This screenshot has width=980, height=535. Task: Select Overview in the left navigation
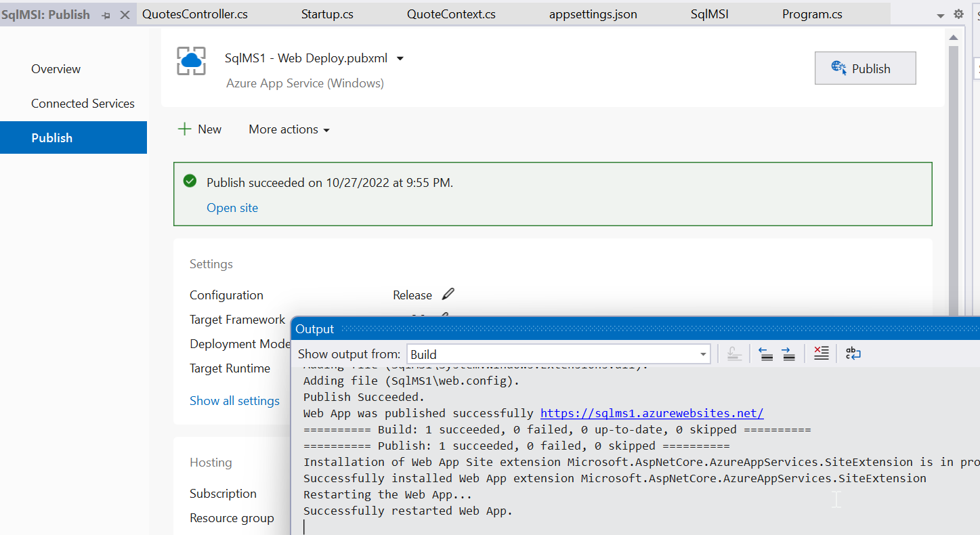(x=56, y=69)
